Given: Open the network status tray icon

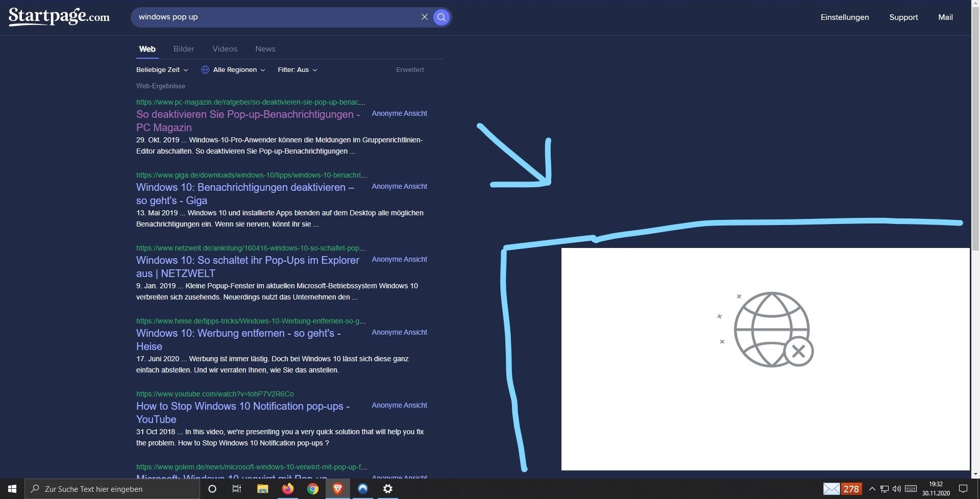Looking at the screenshot, I should tap(885, 489).
